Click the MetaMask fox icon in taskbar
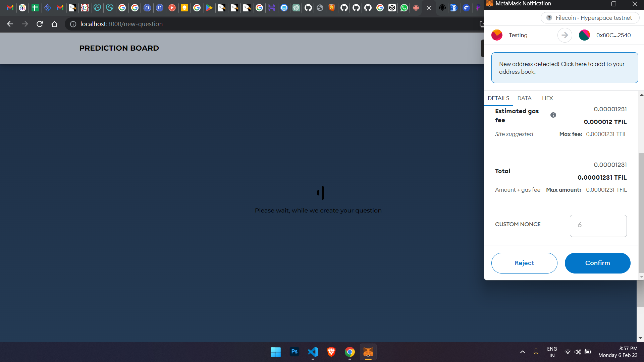This screenshot has height=362, width=644. coord(368,352)
